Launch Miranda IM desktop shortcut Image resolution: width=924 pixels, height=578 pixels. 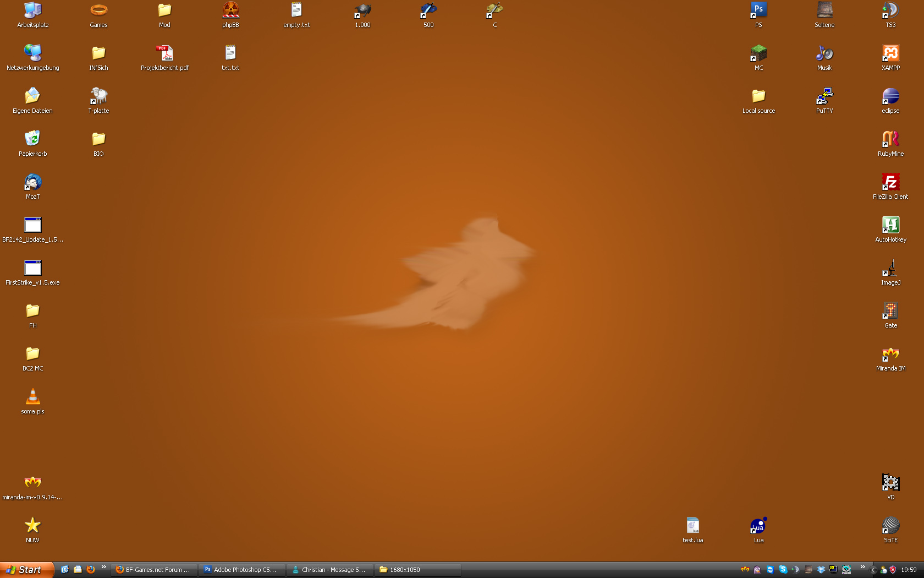(x=891, y=358)
